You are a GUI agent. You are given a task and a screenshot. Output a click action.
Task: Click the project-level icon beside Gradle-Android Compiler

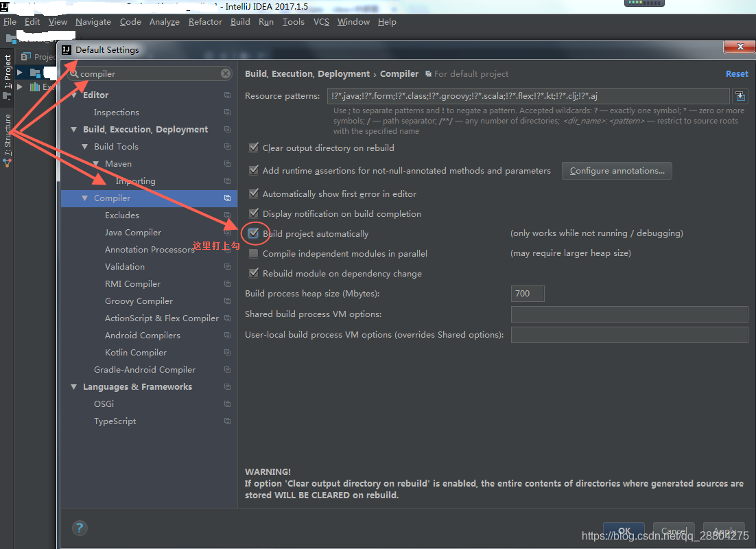pos(227,369)
